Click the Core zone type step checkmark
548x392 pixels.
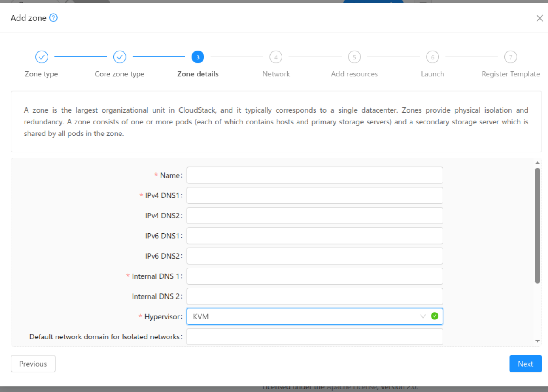[x=119, y=56]
